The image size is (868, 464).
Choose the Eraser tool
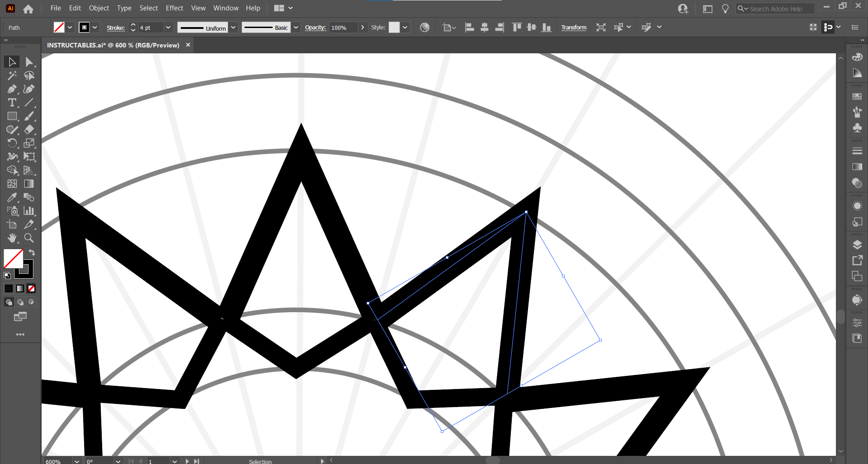point(29,130)
